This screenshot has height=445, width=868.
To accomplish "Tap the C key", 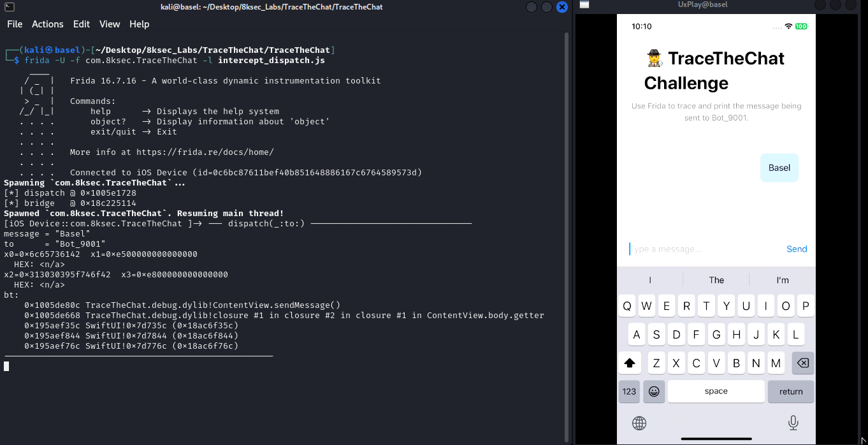I will click(696, 363).
